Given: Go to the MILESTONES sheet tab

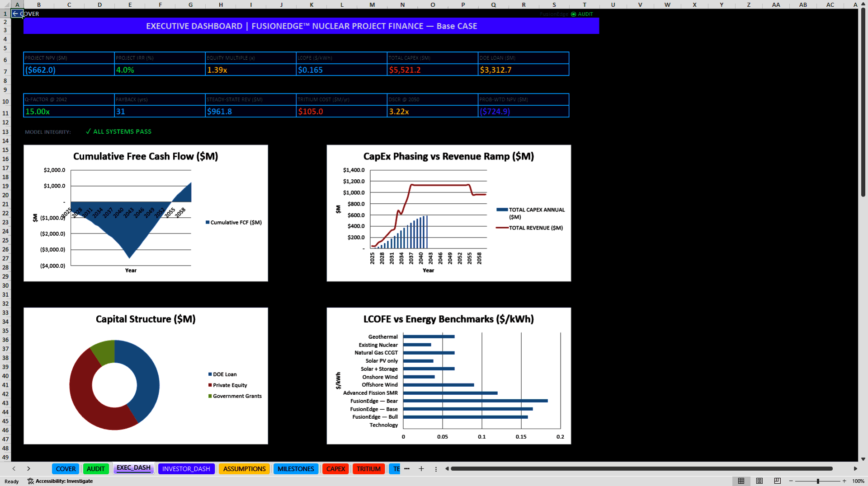Looking at the screenshot, I should (x=296, y=469).
